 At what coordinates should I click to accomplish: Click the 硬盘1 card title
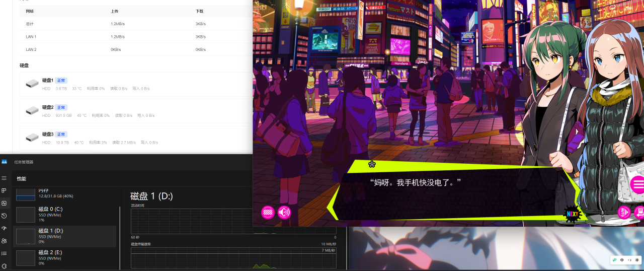[x=47, y=80]
